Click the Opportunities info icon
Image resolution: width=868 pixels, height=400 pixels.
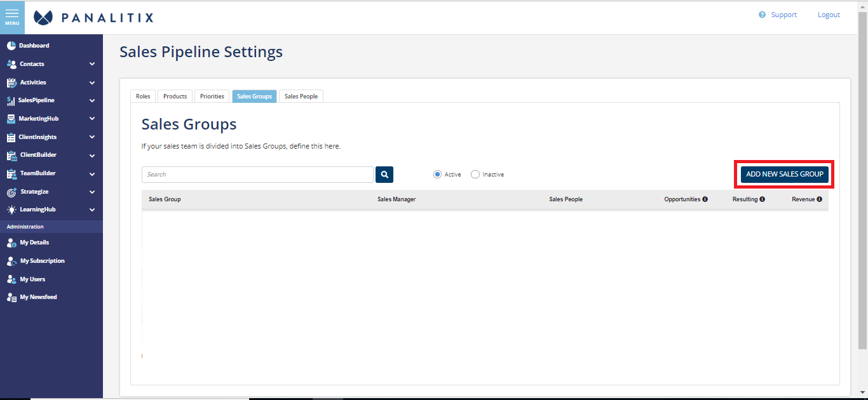pos(705,199)
